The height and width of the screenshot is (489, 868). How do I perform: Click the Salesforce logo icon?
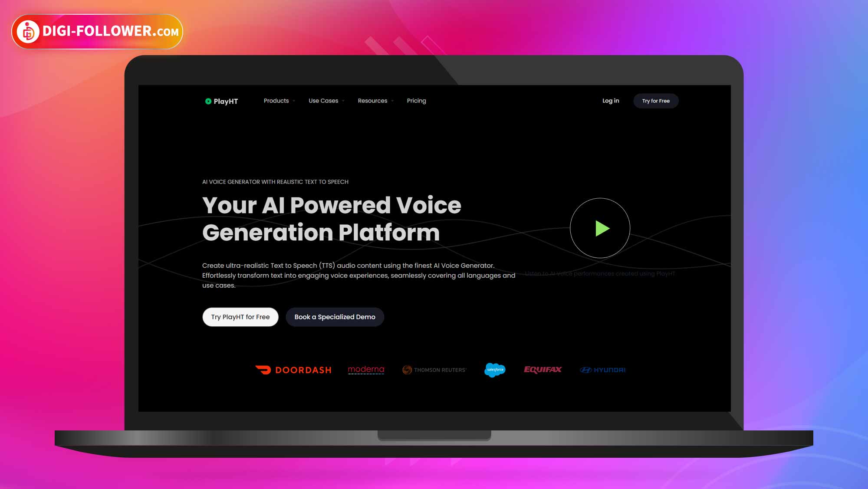click(x=495, y=369)
